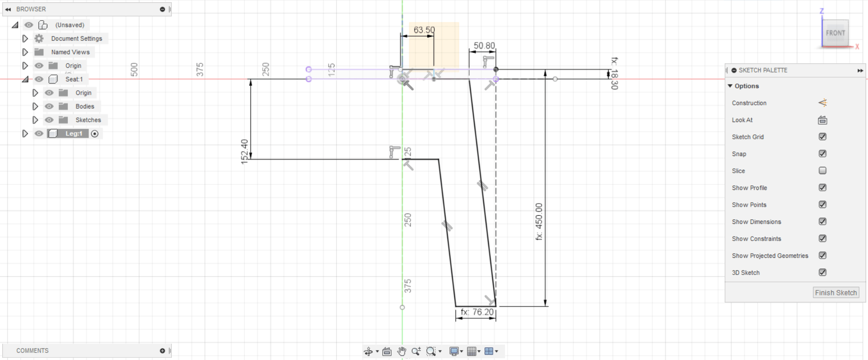The width and height of the screenshot is (868, 360).
Task: Collapse the Options section in Sketch Palette
Action: point(730,86)
